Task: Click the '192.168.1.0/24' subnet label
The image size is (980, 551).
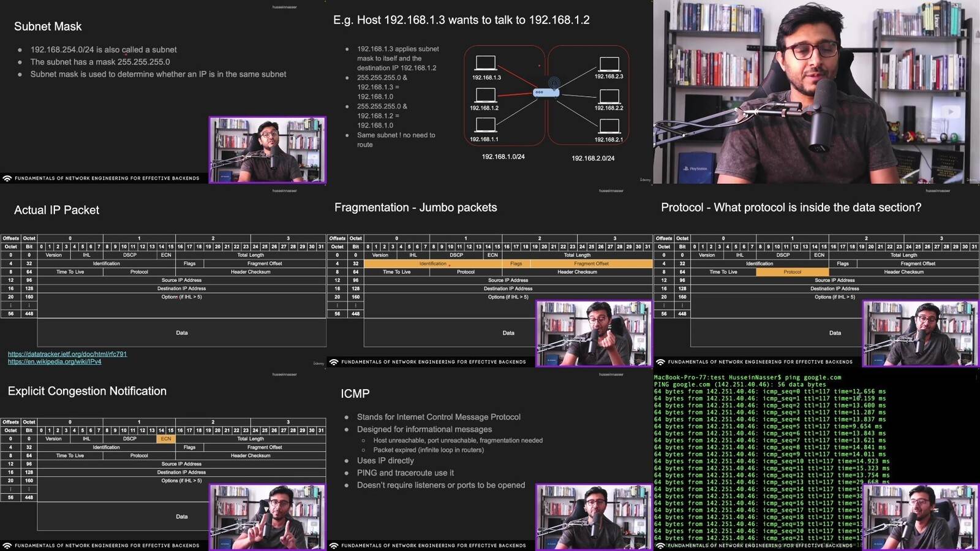Action: (503, 157)
